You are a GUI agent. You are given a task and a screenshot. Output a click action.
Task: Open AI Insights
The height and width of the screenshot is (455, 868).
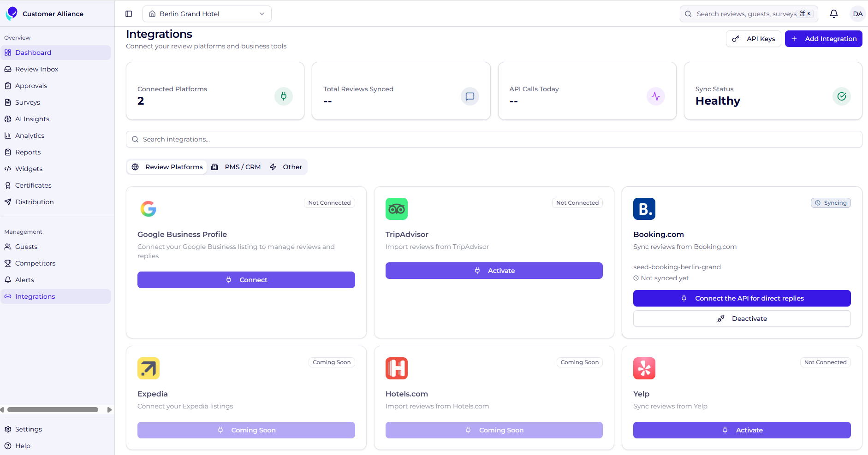[x=56, y=119]
